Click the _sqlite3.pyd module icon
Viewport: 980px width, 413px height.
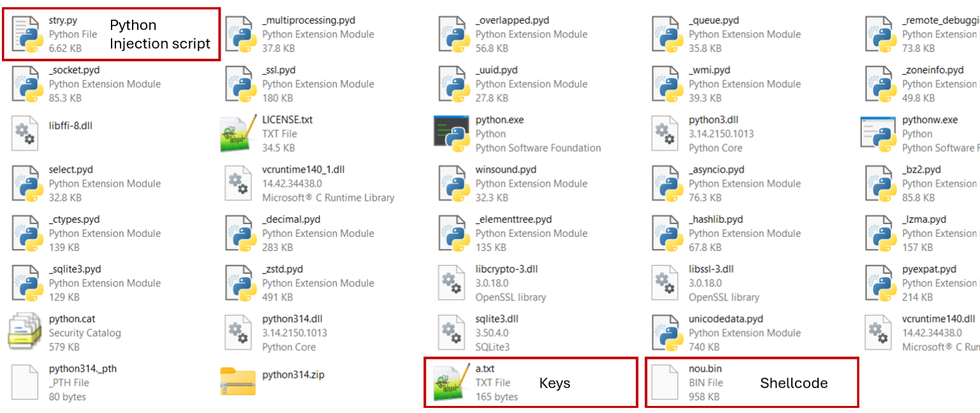coord(26,283)
